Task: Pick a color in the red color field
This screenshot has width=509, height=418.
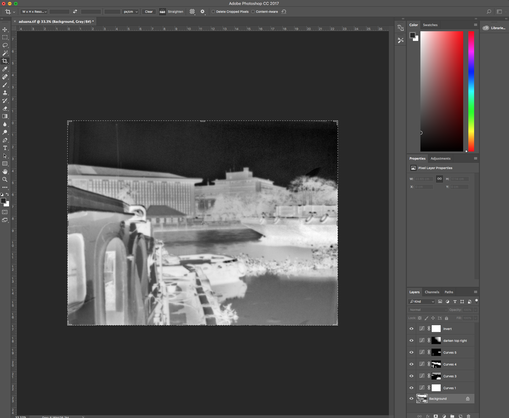Action: pos(442,91)
